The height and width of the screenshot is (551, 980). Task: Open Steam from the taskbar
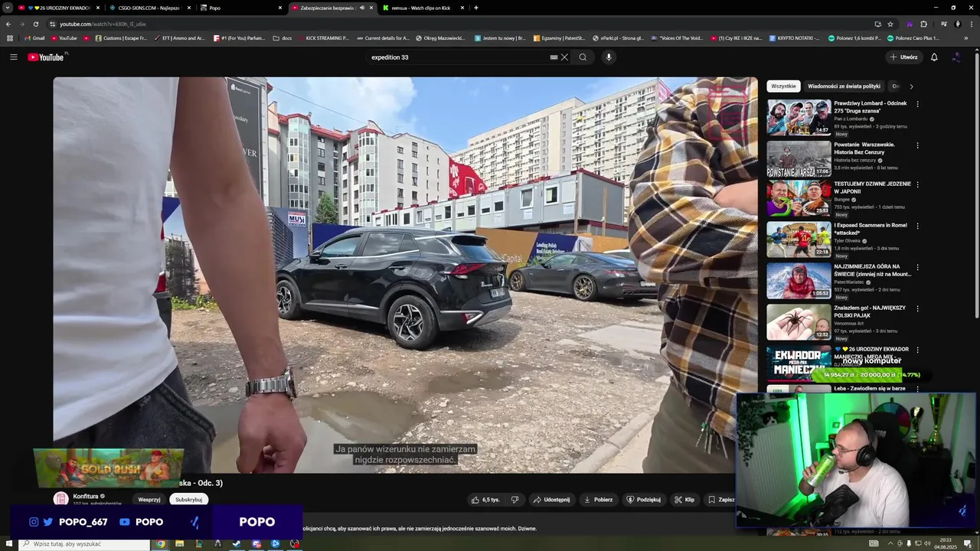click(x=237, y=543)
